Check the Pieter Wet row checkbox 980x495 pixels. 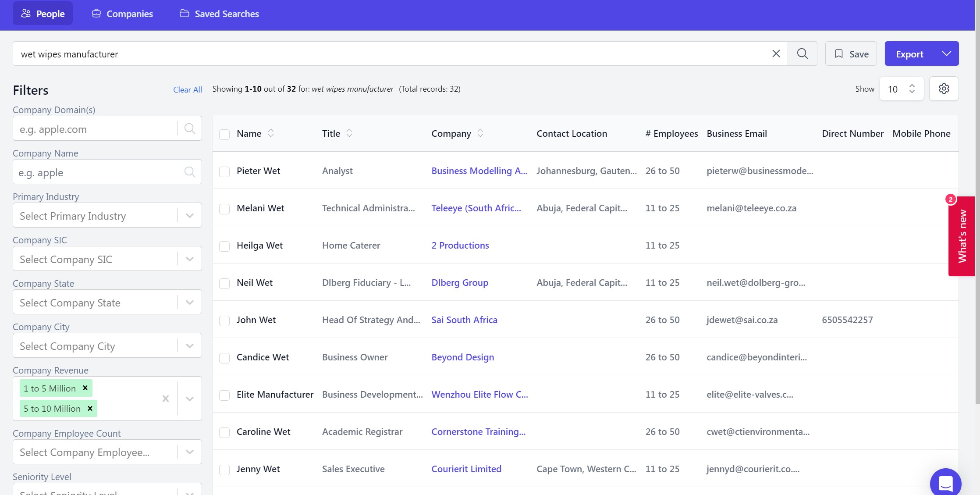[x=224, y=171]
